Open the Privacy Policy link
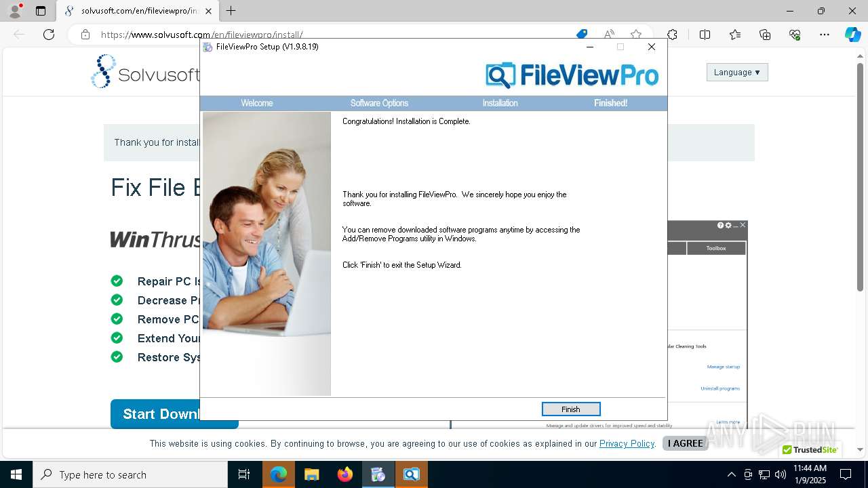This screenshot has height=488, width=868. pos(627,443)
